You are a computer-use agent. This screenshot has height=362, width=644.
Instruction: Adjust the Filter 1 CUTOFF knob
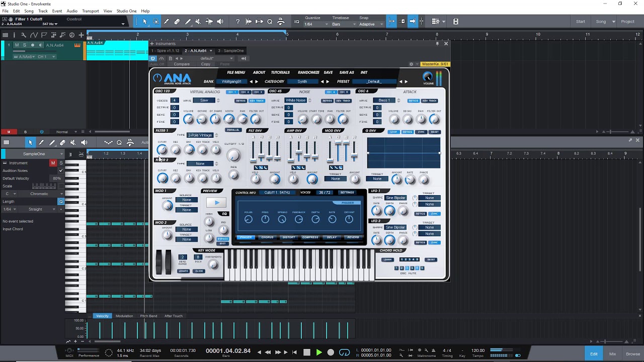pos(162,150)
